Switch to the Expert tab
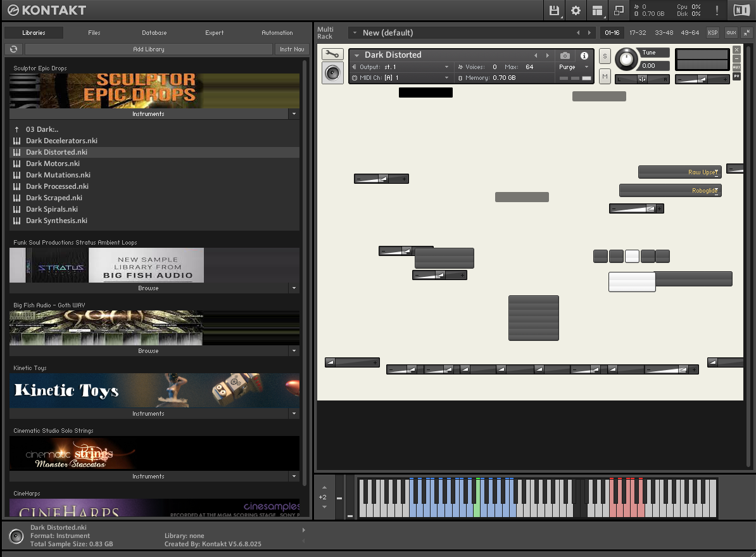 pos(215,33)
